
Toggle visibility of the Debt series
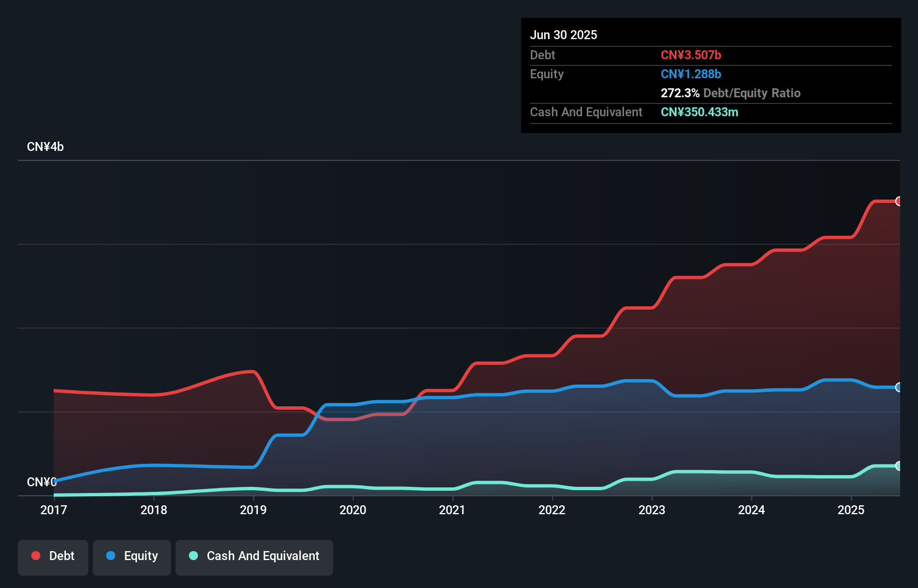click(x=53, y=557)
